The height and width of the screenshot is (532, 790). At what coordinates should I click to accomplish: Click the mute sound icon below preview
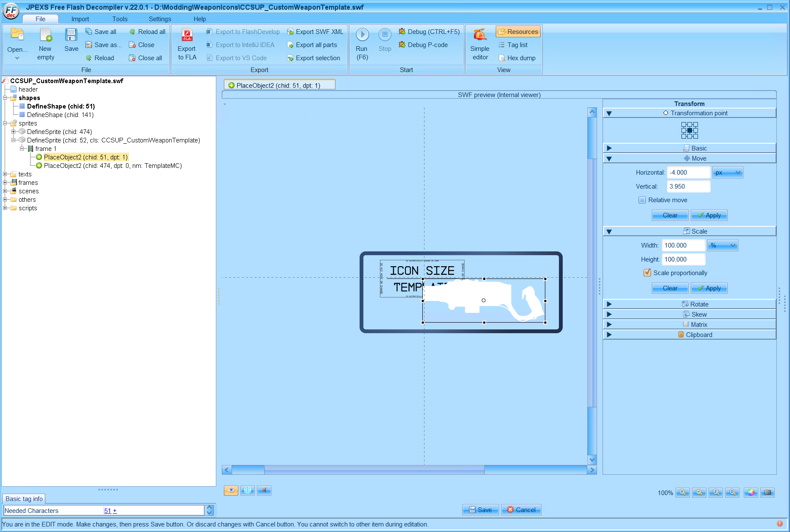click(264, 490)
